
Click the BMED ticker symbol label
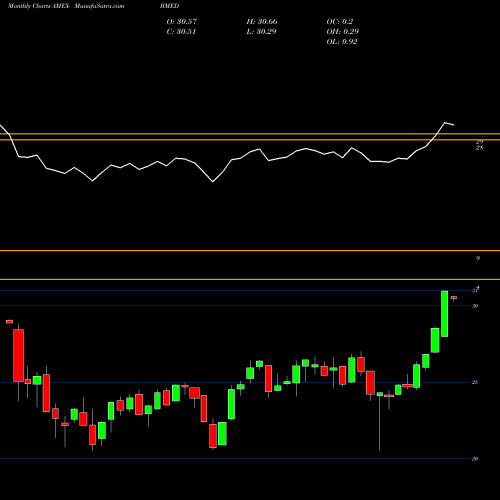pyautogui.click(x=169, y=6)
